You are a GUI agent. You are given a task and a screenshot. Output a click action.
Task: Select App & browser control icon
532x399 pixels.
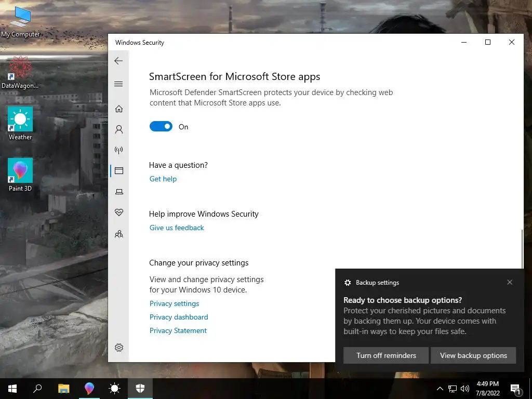coord(119,170)
